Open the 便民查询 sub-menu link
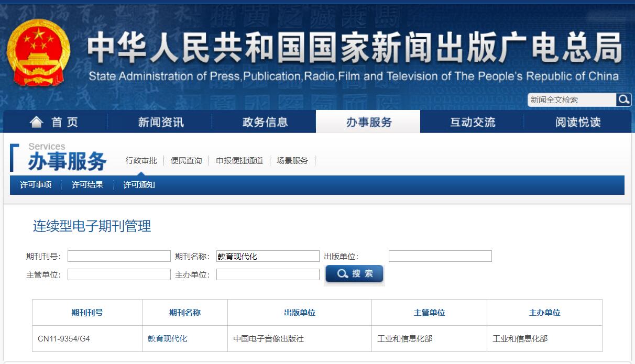The width and height of the screenshot is (635, 364). (x=186, y=161)
